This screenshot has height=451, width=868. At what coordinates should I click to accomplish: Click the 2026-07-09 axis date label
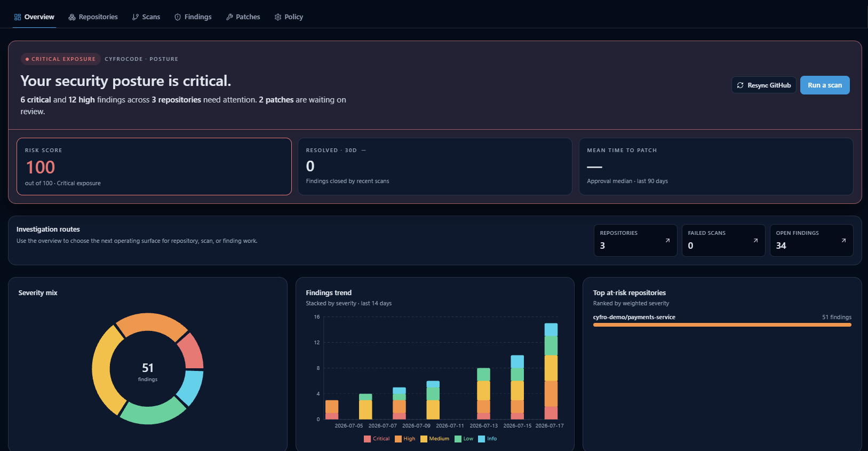[416, 426]
